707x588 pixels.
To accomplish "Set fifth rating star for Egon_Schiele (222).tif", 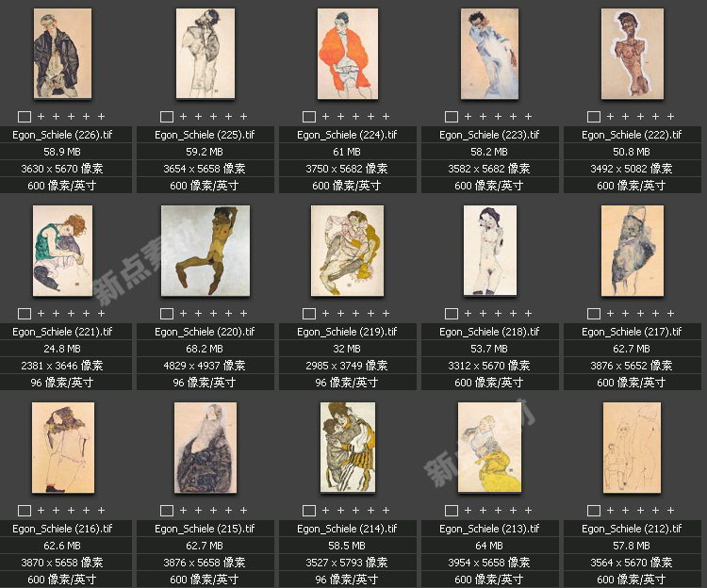I will coord(671,116).
